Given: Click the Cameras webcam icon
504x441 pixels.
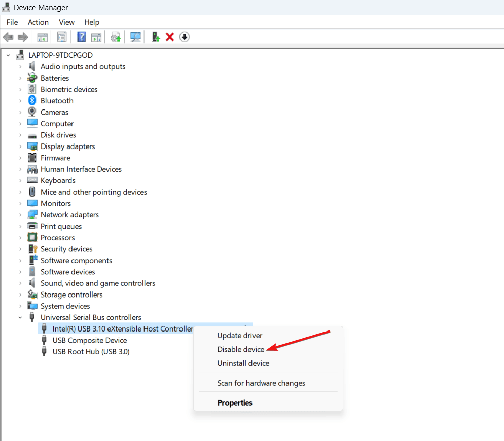Looking at the screenshot, I should [x=32, y=112].
